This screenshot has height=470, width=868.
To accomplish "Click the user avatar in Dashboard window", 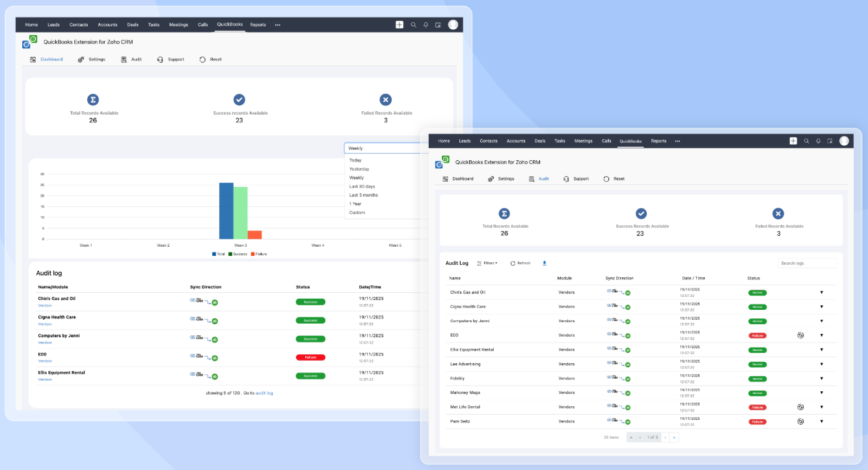I will [453, 25].
